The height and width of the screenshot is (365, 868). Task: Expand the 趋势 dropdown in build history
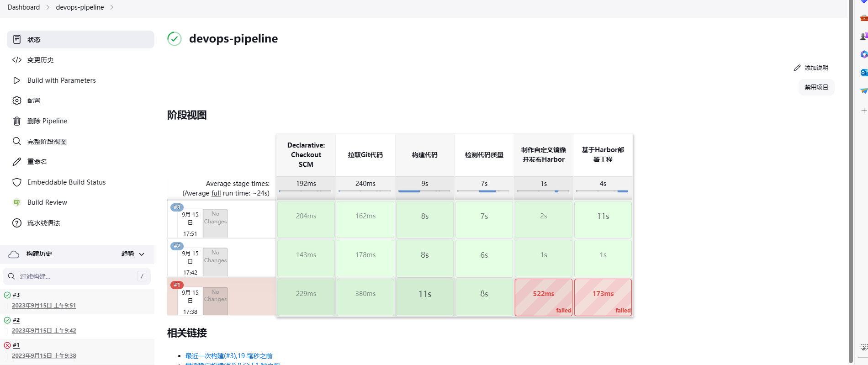[x=142, y=254]
